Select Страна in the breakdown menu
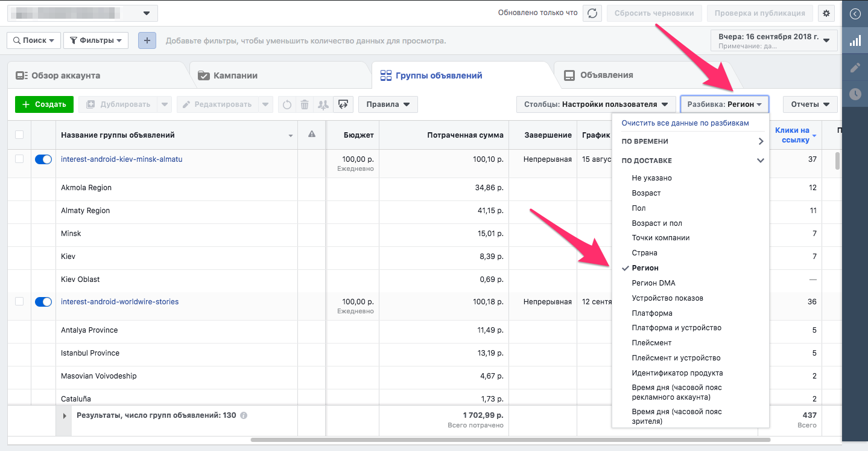Screen dimensions: 868x451 click(644, 253)
